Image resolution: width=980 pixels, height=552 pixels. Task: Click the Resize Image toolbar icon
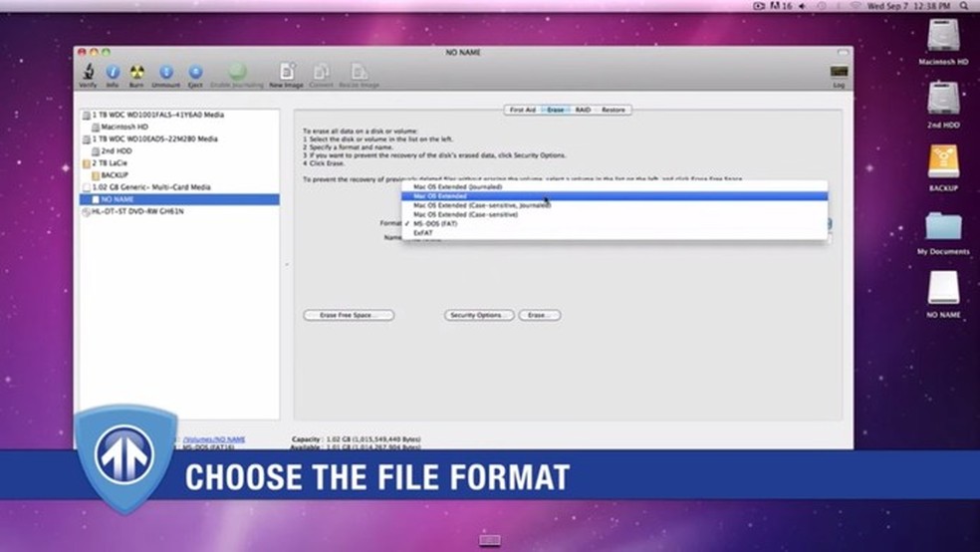360,72
